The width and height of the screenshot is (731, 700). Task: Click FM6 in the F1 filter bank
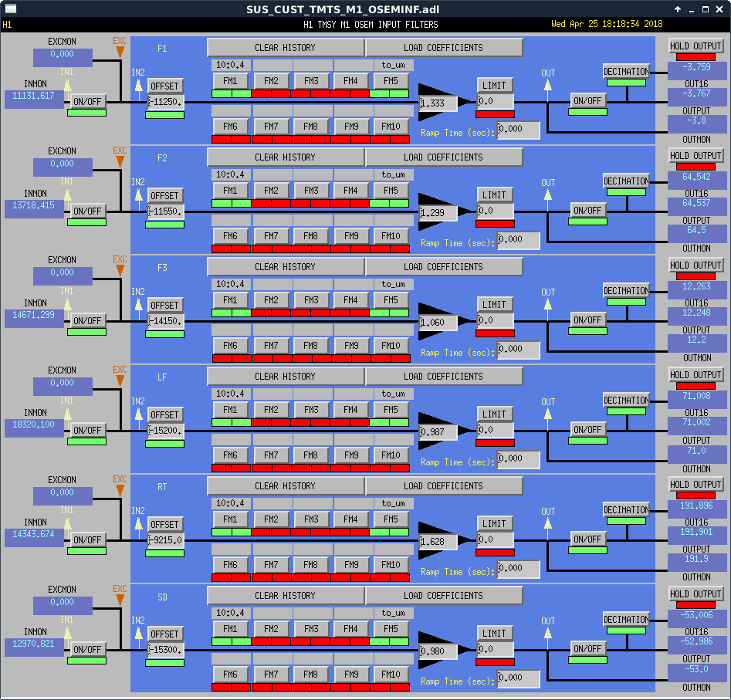[x=230, y=127]
